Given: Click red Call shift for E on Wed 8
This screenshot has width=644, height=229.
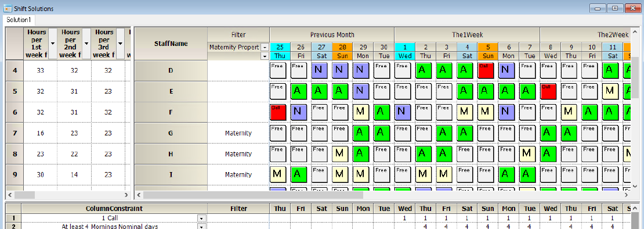Looking at the screenshot, I should [x=549, y=91].
